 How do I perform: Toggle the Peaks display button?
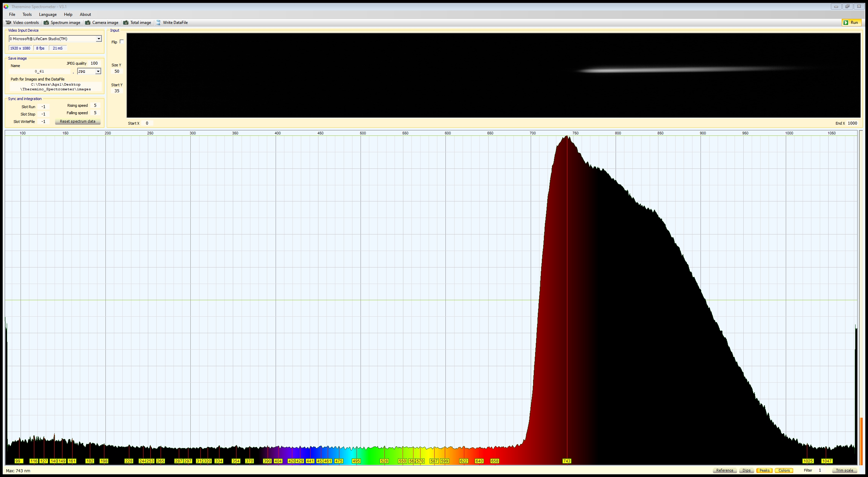tap(764, 470)
